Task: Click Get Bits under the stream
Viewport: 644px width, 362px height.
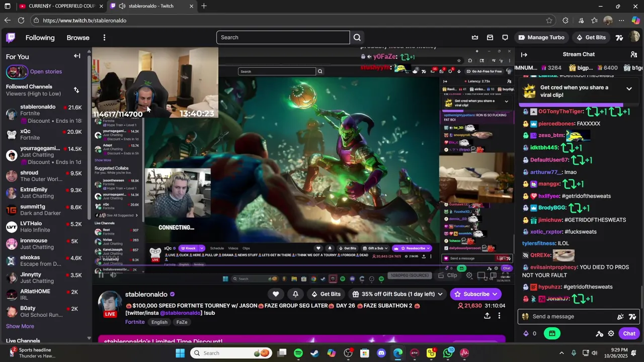Action: click(326, 294)
